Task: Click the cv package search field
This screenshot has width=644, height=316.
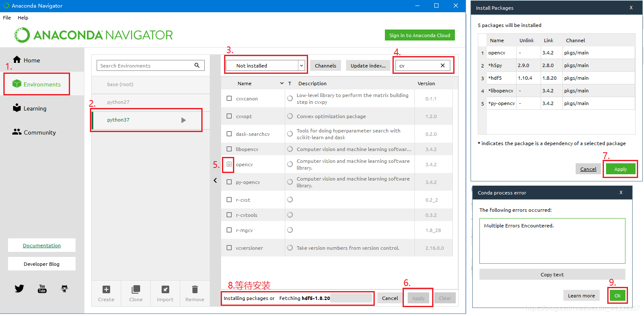Action: (x=423, y=65)
